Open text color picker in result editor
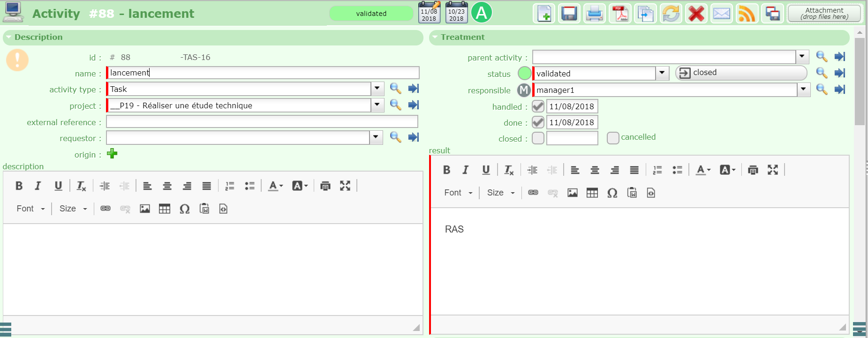The height and width of the screenshot is (338, 868). point(703,170)
